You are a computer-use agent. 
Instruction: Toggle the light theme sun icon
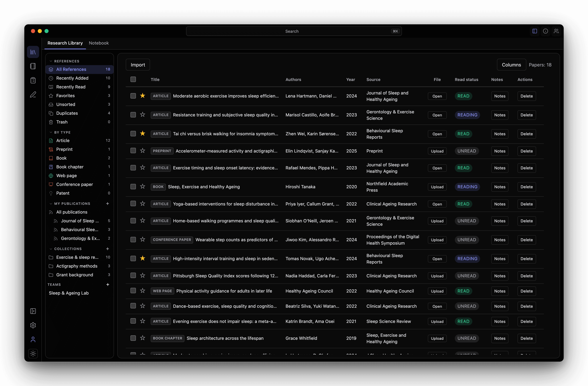pos(33,353)
